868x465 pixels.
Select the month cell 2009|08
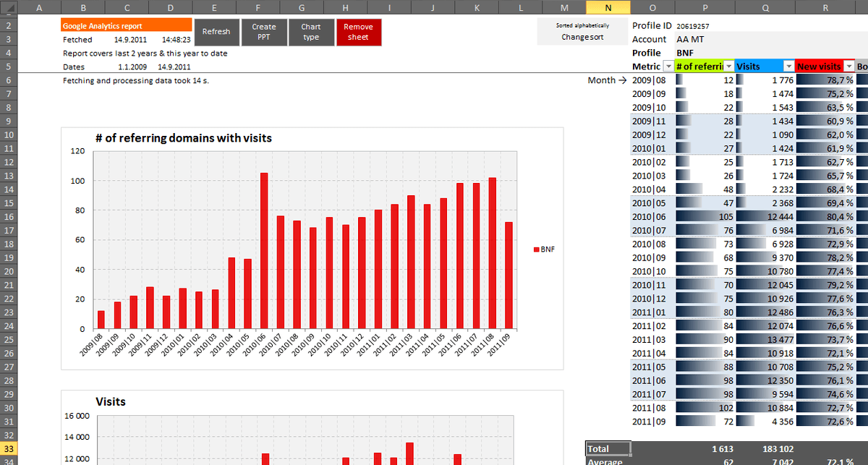coord(649,80)
